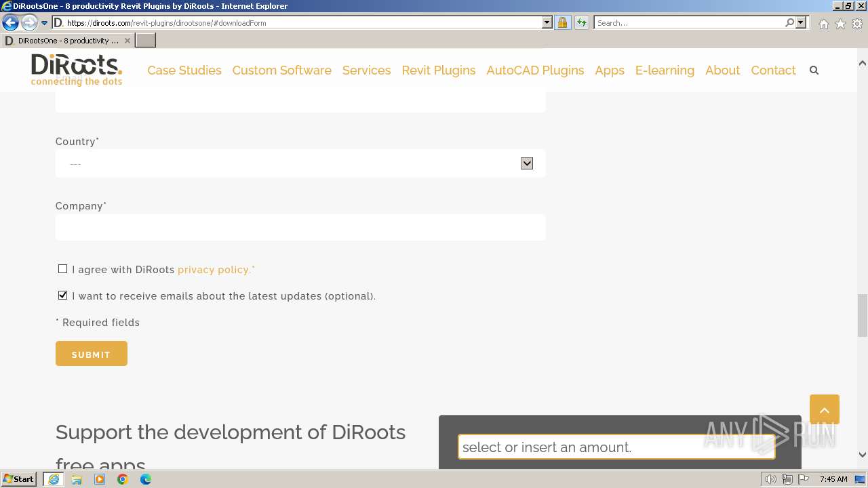Viewport: 868px width, 488px height.
Task: Open AutoCAD Plugins menu item
Action: pos(535,70)
